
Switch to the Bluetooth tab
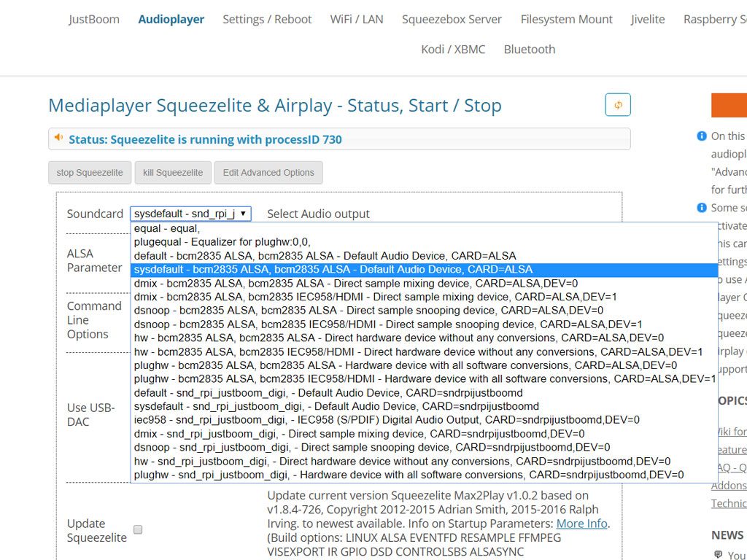click(529, 50)
